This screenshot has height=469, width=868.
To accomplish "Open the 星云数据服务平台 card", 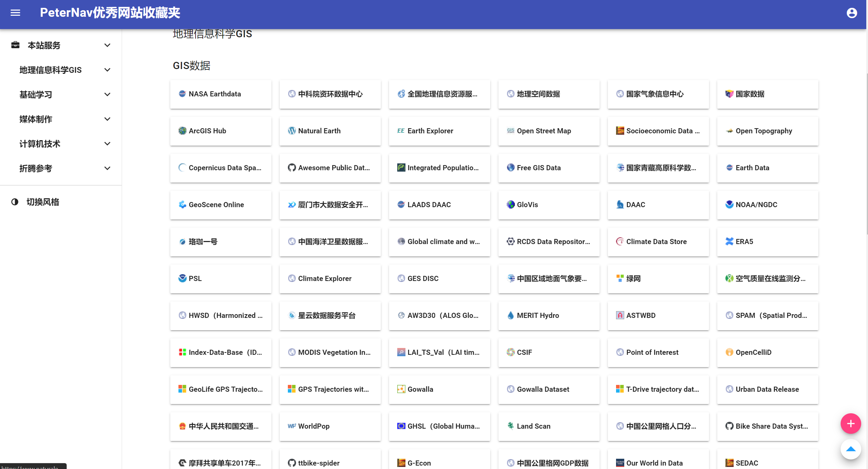I will (330, 316).
